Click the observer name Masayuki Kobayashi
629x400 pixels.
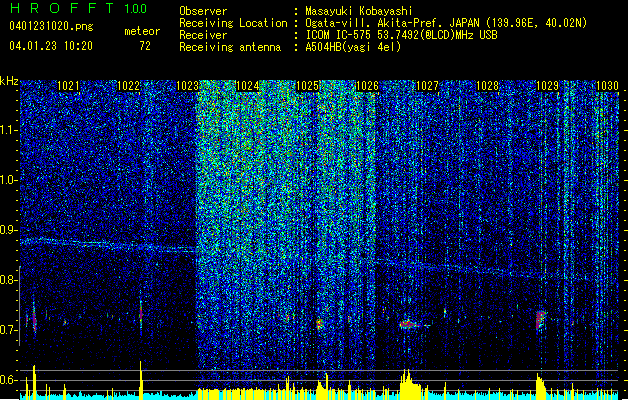(358, 11)
